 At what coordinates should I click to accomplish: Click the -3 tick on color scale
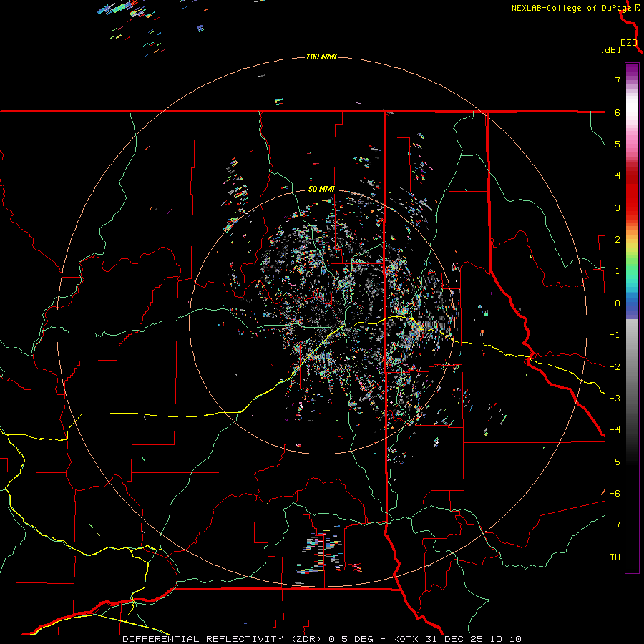[615, 399]
